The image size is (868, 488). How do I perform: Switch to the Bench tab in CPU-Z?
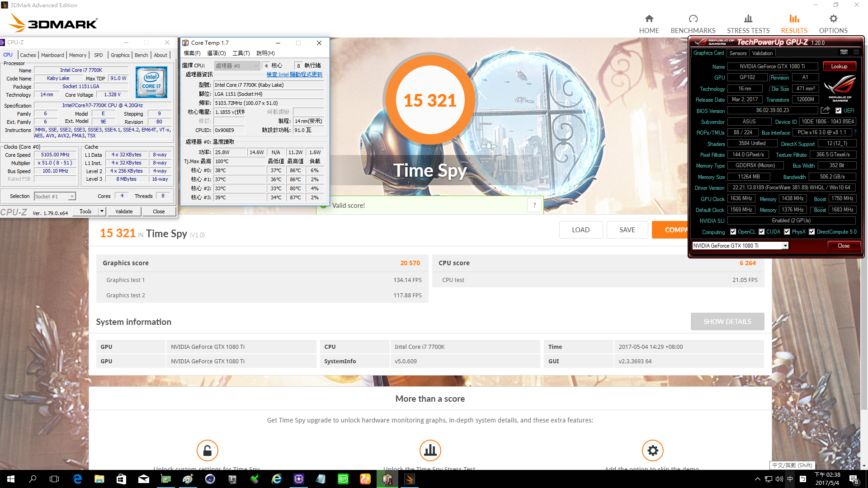click(x=142, y=55)
